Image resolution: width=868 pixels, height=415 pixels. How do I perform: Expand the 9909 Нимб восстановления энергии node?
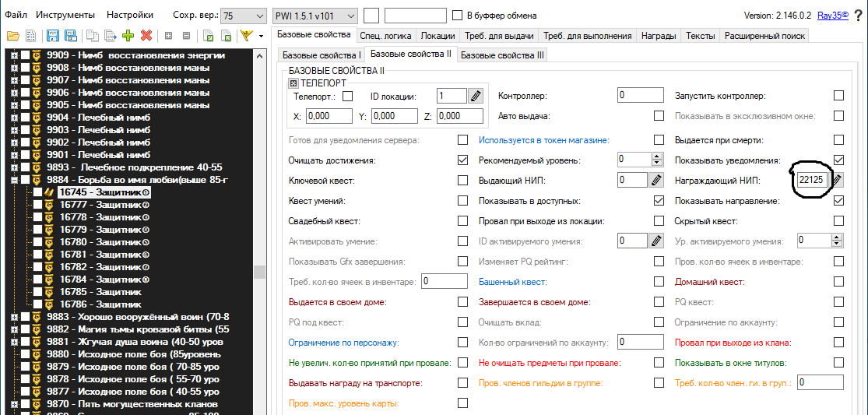(x=13, y=55)
